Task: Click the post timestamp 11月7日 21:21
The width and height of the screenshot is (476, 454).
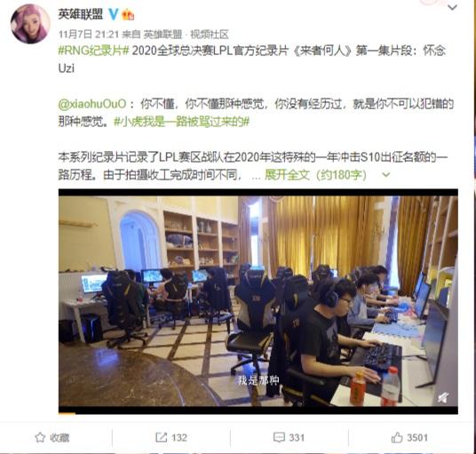Action: 89,35
